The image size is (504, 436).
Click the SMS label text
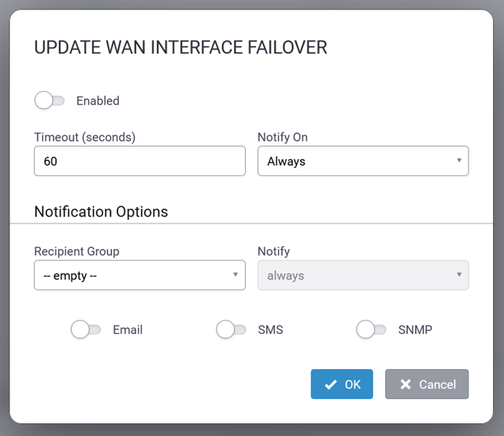tap(270, 330)
